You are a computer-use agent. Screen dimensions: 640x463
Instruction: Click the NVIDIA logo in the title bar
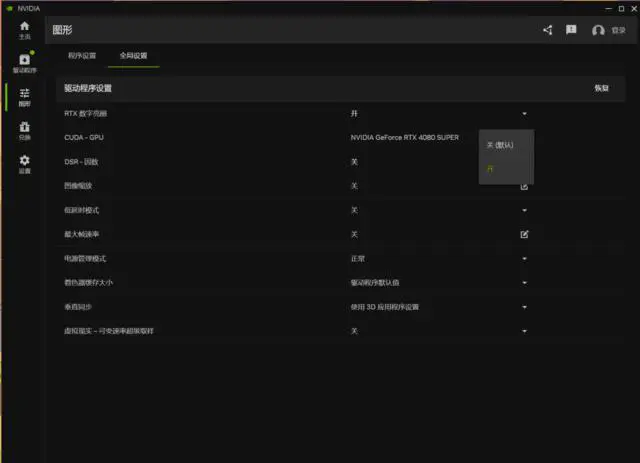(x=9, y=8)
